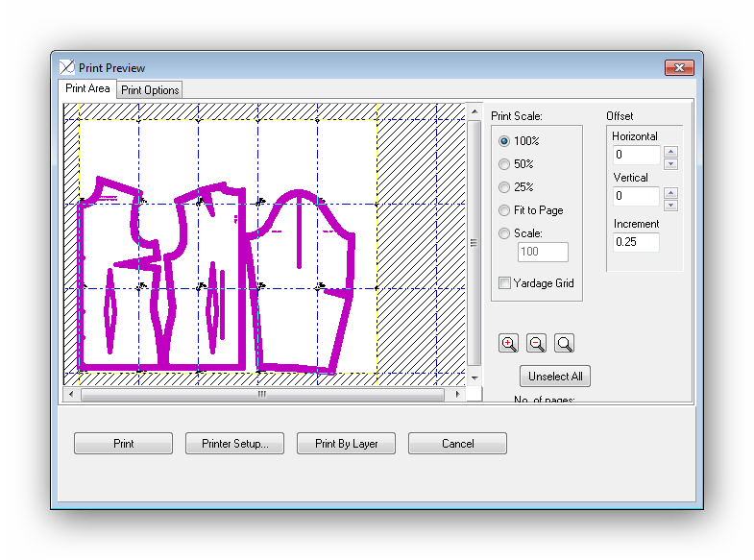
Task: Click the Vertical offset input field
Action: [x=636, y=196]
